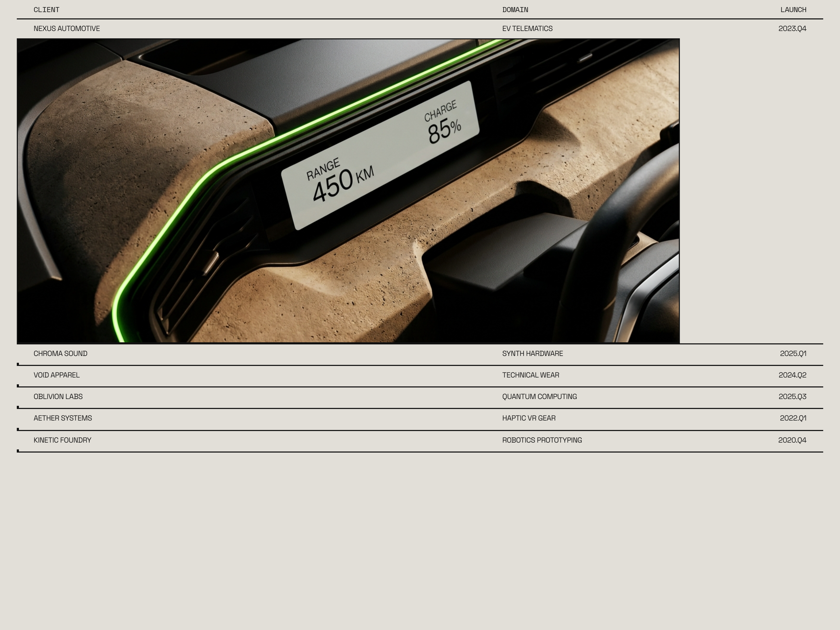Image resolution: width=840 pixels, height=630 pixels.
Task: Click the Launch column header
Action: tap(793, 10)
